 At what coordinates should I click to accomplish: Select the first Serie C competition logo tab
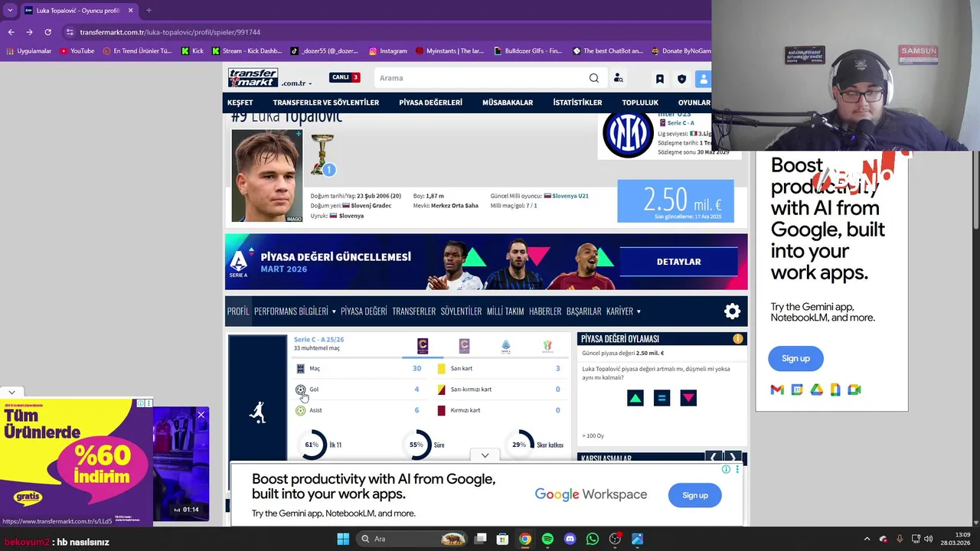coord(423,347)
